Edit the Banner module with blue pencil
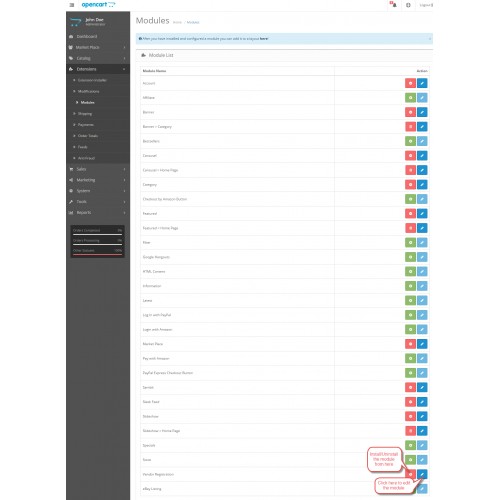This screenshot has width=500, height=500. (422, 112)
